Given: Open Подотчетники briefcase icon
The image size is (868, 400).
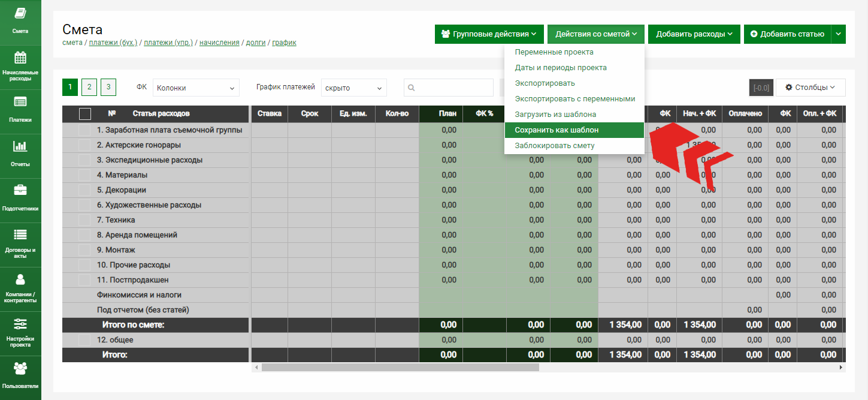Looking at the screenshot, I should (x=20, y=191).
